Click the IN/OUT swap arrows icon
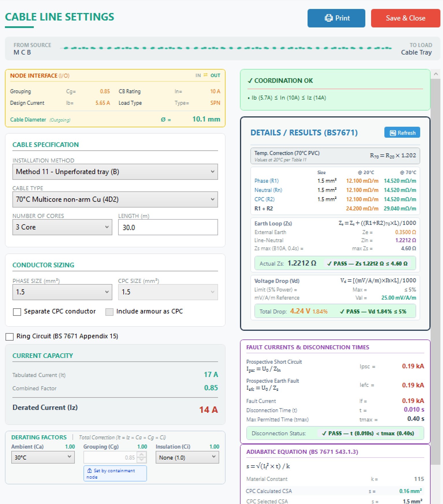Image resolution: width=443 pixels, height=504 pixels. [x=206, y=75]
